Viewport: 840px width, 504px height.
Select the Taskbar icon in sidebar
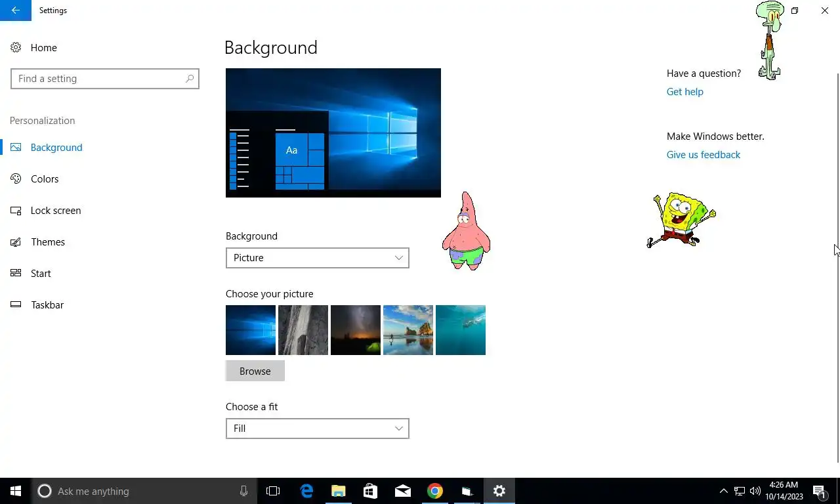point(16,305)
